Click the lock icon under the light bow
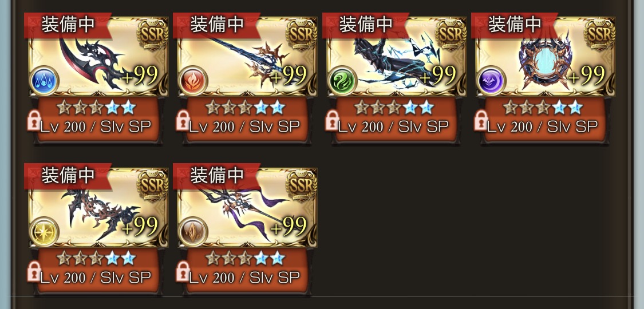Viewport: 644px width, 309px height. [34, 271]
